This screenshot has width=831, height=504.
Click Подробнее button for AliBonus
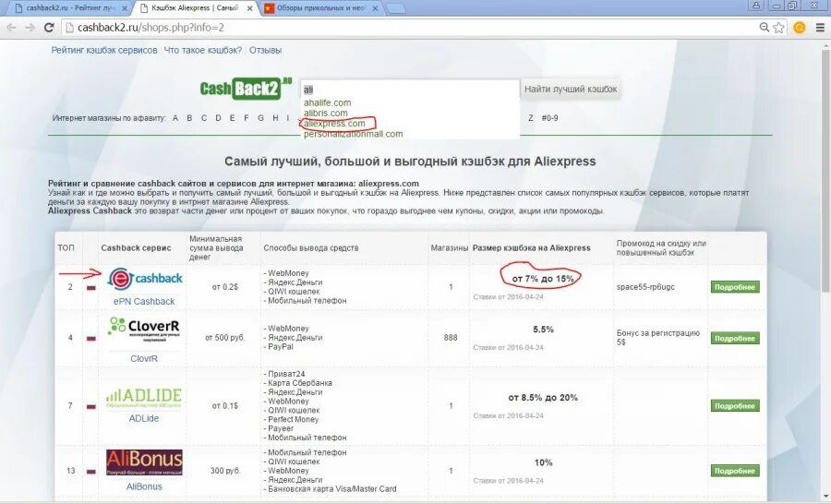click(x=735, y=471)
